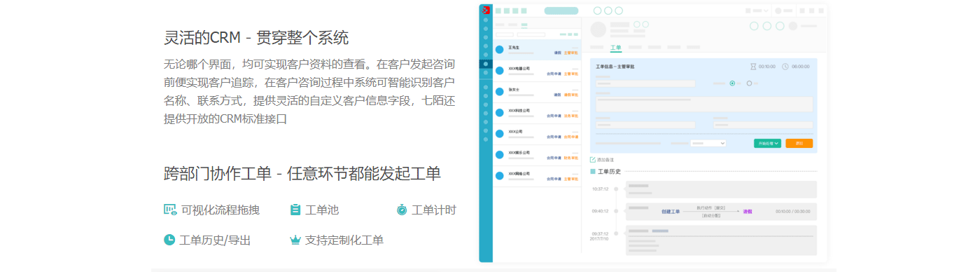This screenshot has width=980, height=272.
Task: Click the 工单池 feature label
Action: click(x=322, y=210)
